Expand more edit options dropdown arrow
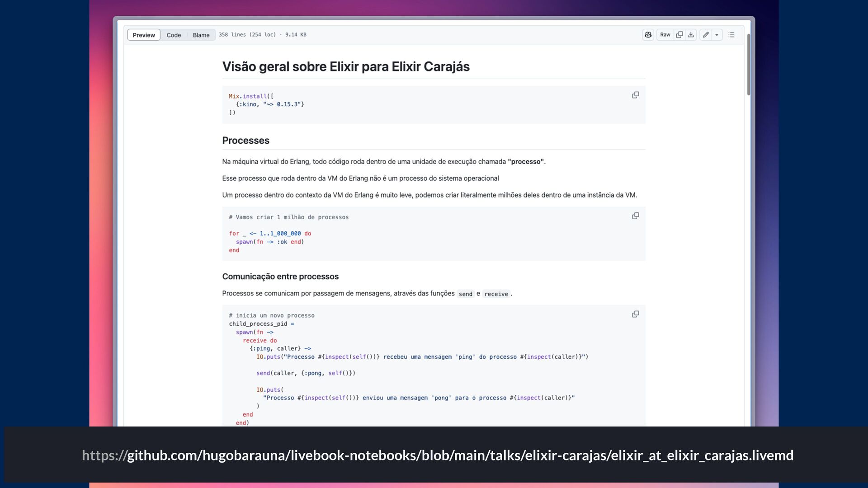 (x=717, y=35)
